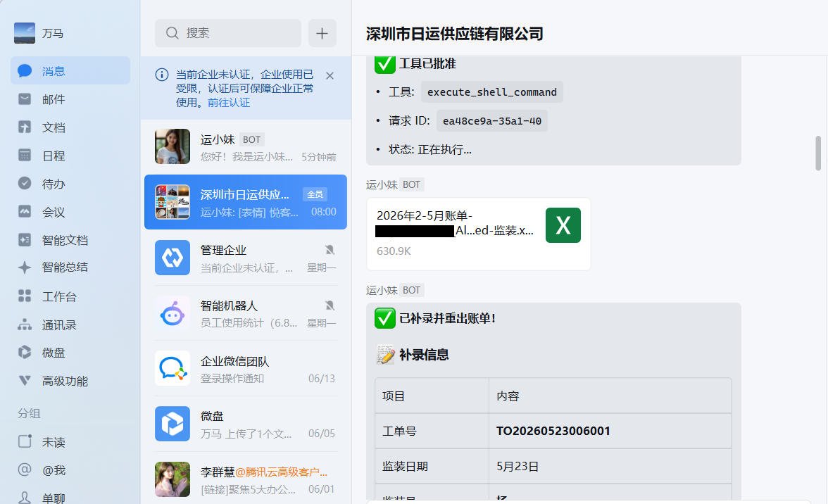This screenshot has width=828, height=504.
Task: Open the 微盘 conversation in chat list
Action: (x=246, y=424)
